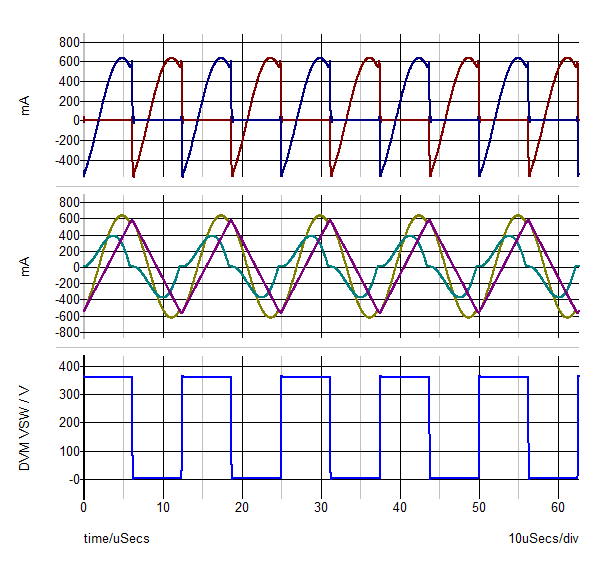Click the 100 tick on the voltage axis
The width and height of the screenshot is (600, 563).
tap(68, 451)
